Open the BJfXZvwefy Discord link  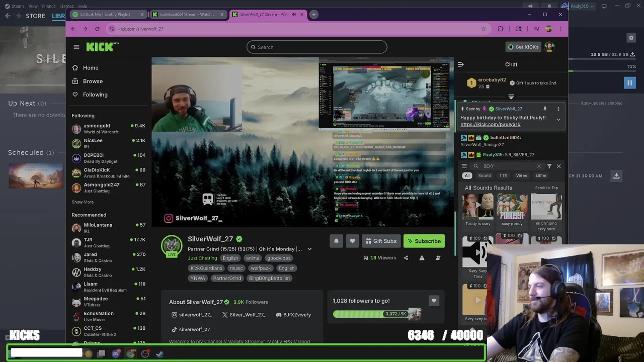click(293, 315)
